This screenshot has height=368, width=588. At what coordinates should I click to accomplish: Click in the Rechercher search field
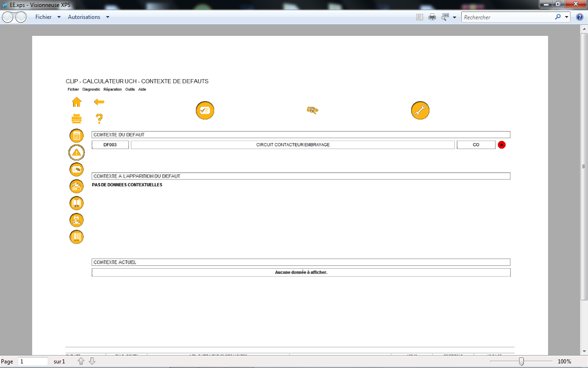pos(507,17)
